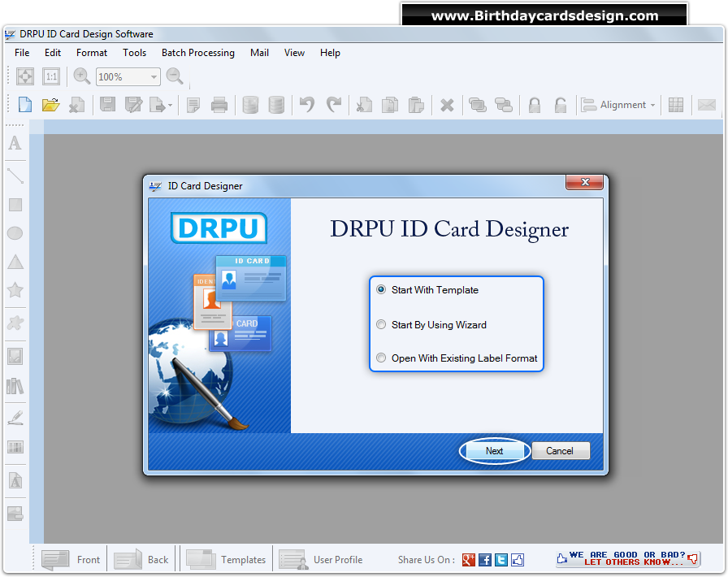
Task: Select the Watermark text tool
Action: pyautogui.click(x=15, y=480)
